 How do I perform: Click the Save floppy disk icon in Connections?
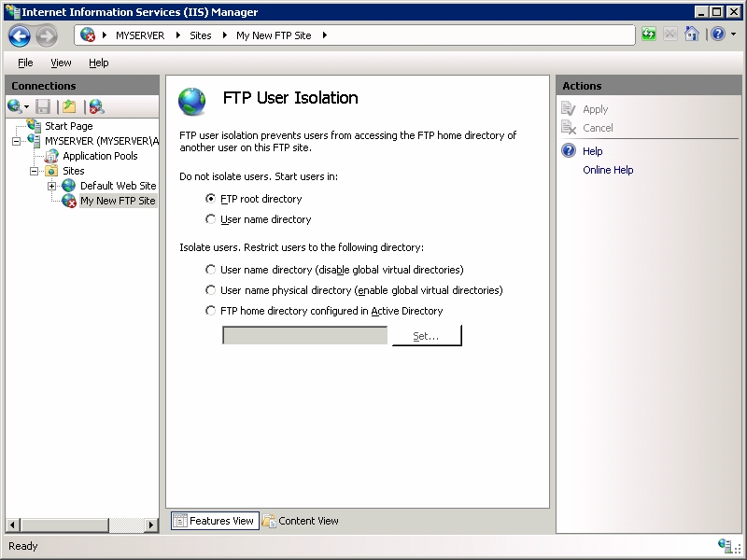click(x=43, y=106)
